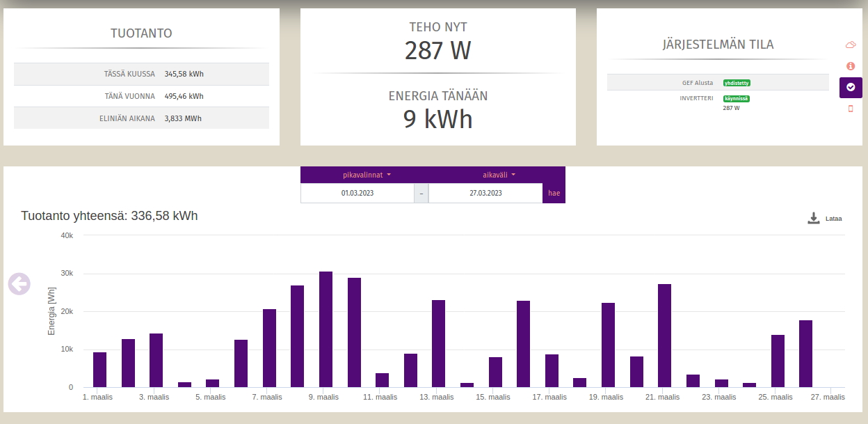Click the end date field 27.03.2023
Image resolution: width=868 pixels, height=424 pixels.
pos(485,193)
